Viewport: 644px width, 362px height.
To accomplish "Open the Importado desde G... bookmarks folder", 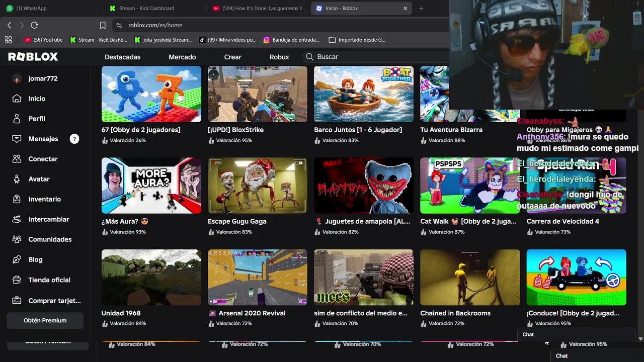I will [357, 40].
